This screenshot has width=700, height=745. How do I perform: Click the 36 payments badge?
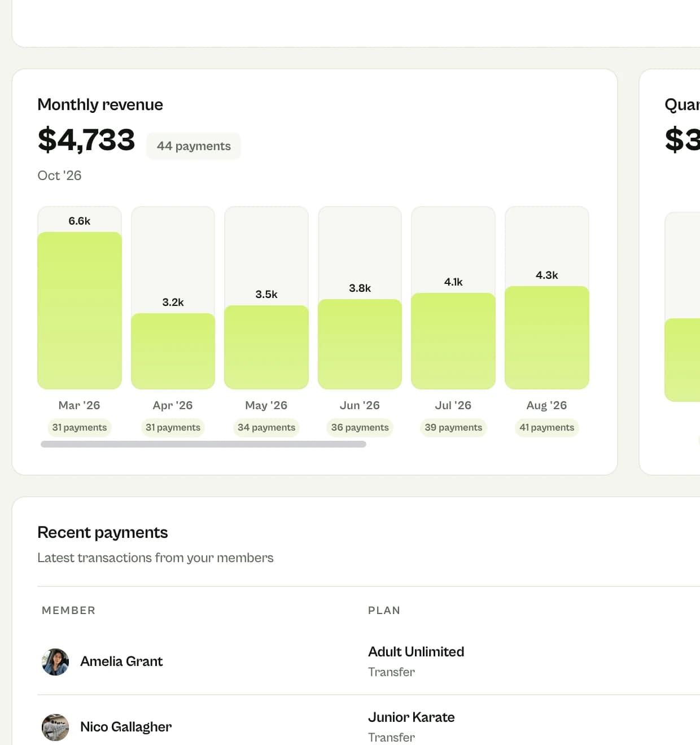tap(360, 427)
